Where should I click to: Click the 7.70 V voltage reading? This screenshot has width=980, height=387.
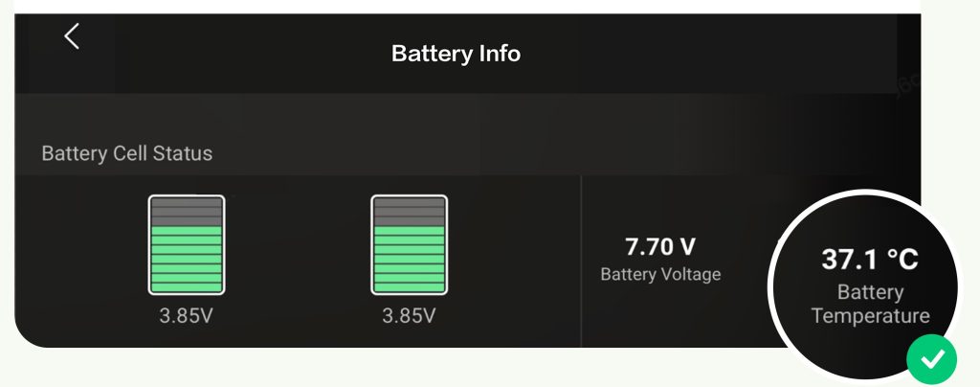pyautogui.click(x=659, y=247)
